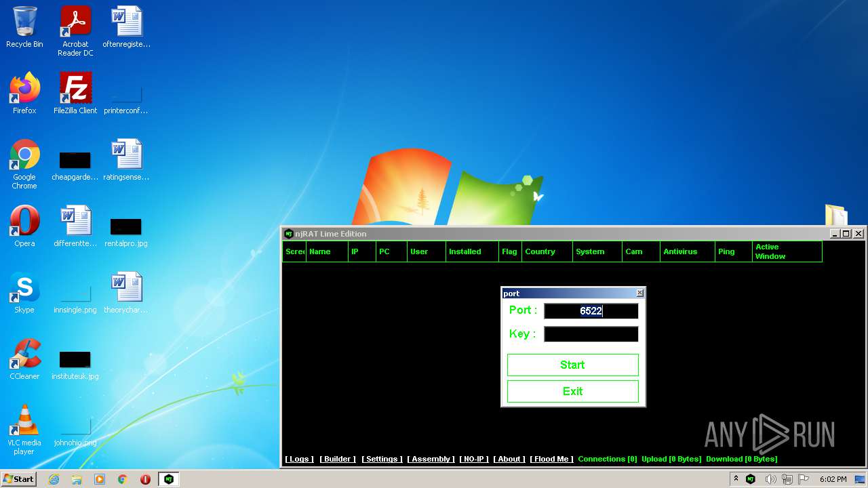Open the network tray icon
This screenshot has width=868, height=488.
click(787, 479)
